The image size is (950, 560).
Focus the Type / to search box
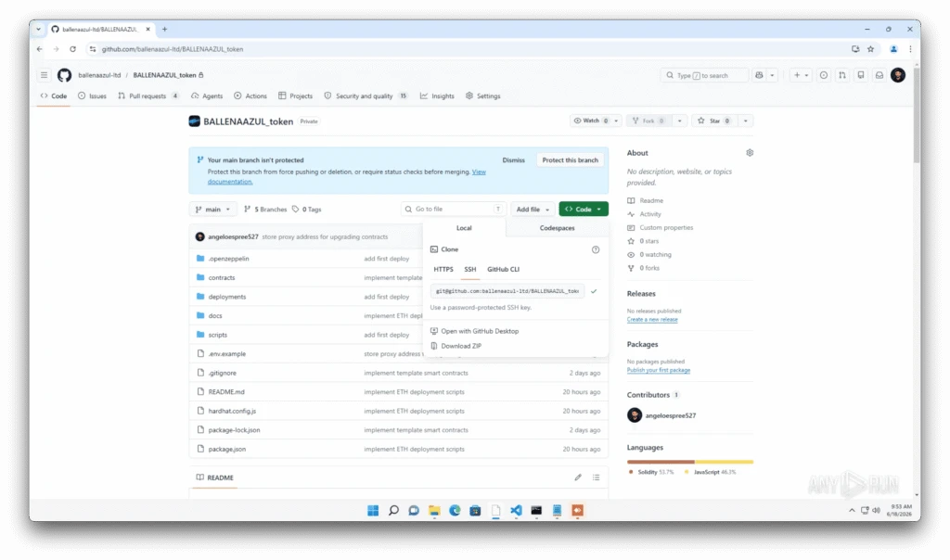705,75
